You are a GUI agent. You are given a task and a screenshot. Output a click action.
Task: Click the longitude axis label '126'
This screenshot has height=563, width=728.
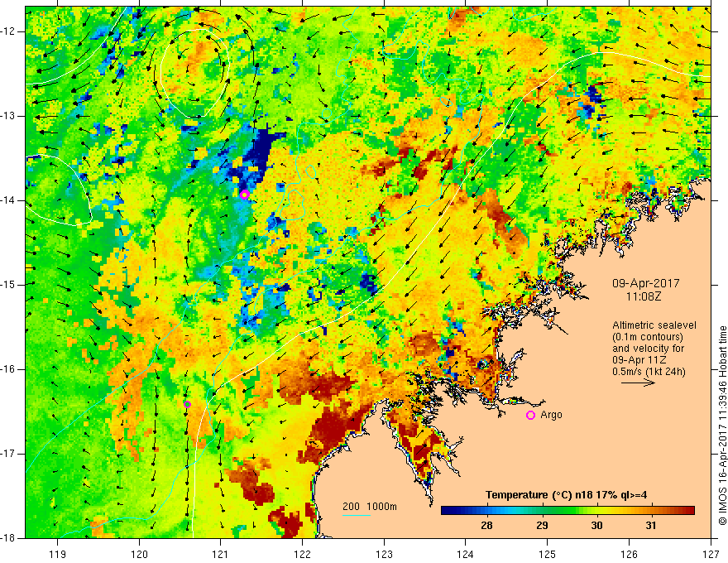click(629, 554)
